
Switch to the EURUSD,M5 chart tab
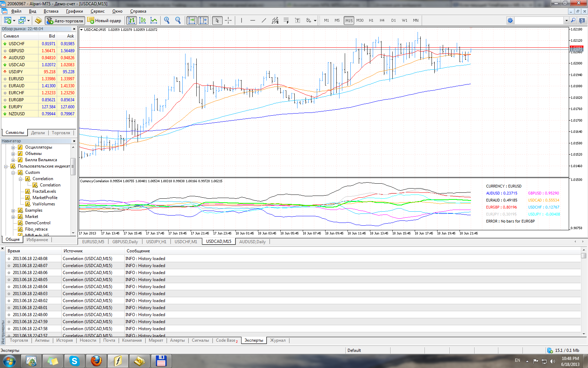[93, 242]
